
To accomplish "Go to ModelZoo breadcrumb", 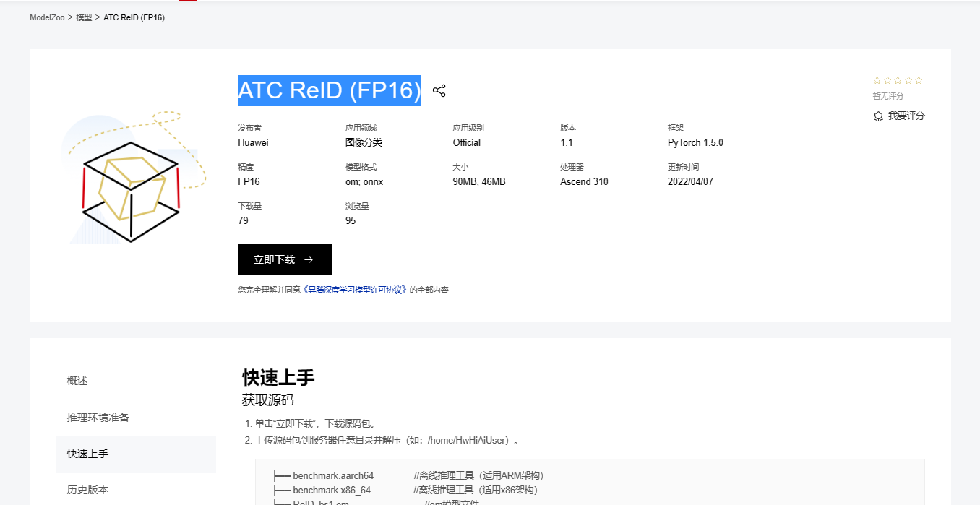I will pos(47,17).
